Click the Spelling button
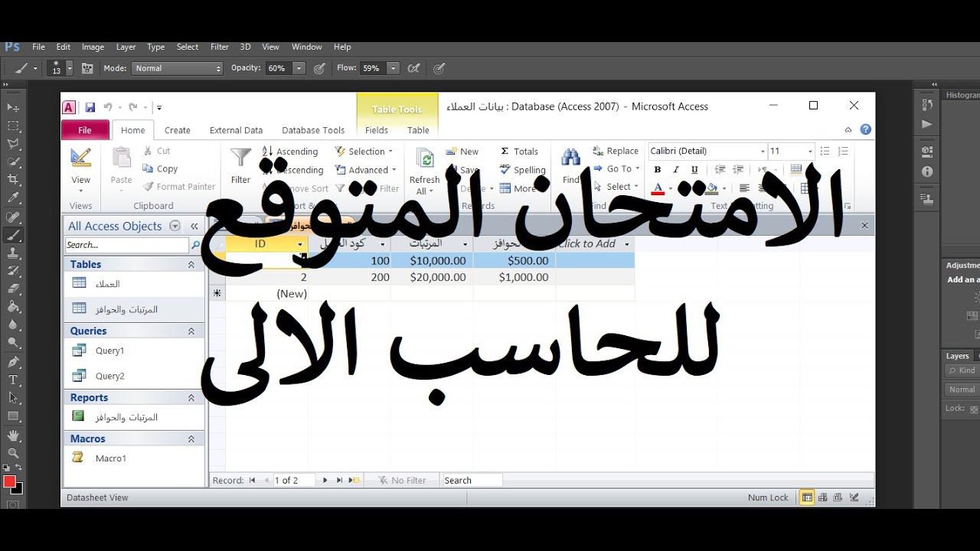980x551 pixels. click(x=522, y=170)
